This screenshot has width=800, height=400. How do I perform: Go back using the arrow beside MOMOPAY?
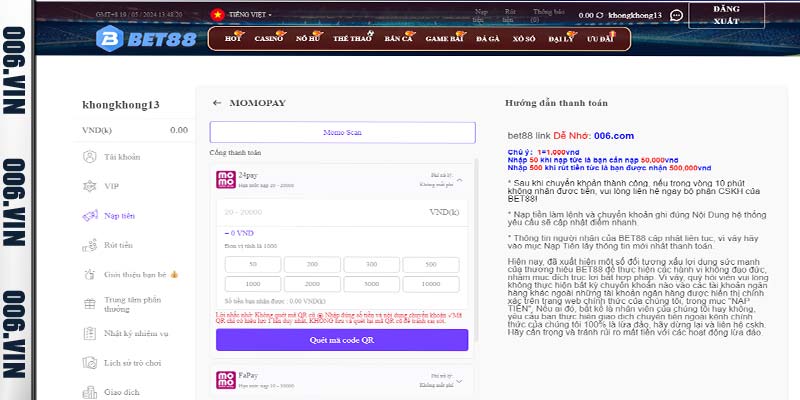(217, 103)
